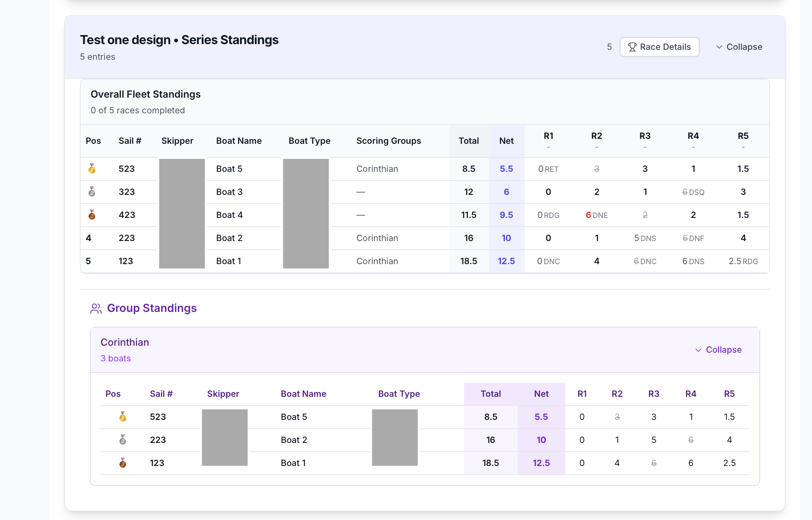Click the gold medal icon for sail 523 in Overall Fleet Standings
This screenshot has height=520, width=812.
pos(92,169)
